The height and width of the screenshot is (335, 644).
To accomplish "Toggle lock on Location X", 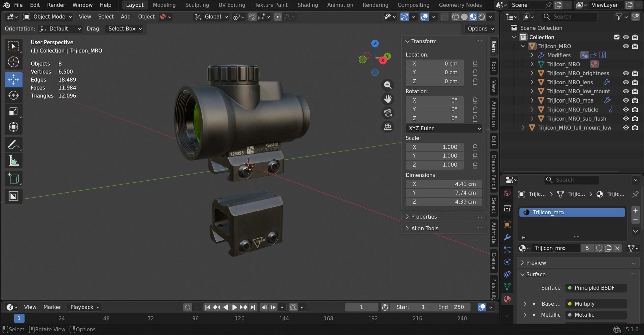I will [x=475, y=64].
